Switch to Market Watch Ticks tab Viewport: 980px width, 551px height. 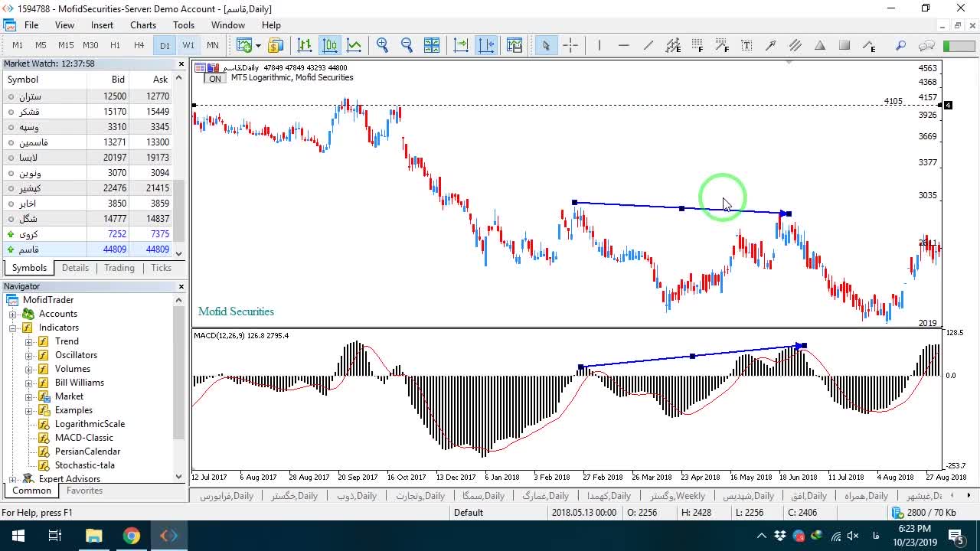(161, 268)
